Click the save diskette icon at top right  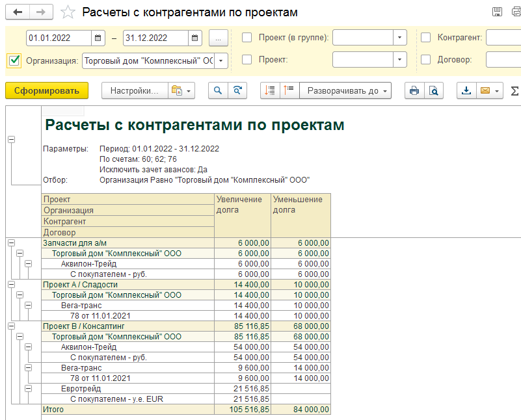(497, 12)
